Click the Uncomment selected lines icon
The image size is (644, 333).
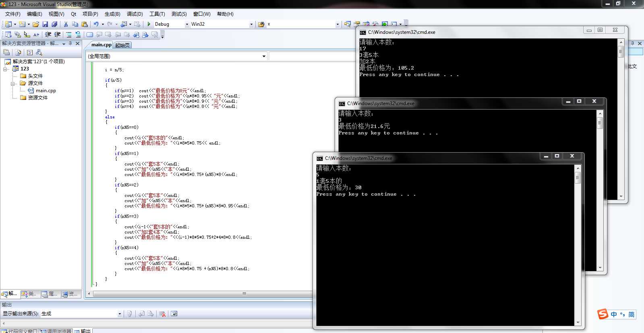click(x=78, y=35)
